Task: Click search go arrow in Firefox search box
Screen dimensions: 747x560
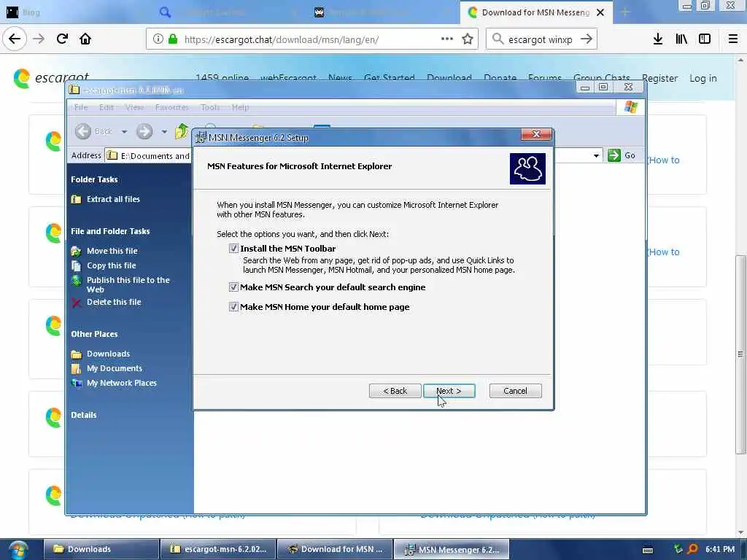Action: tap(587, 39)
